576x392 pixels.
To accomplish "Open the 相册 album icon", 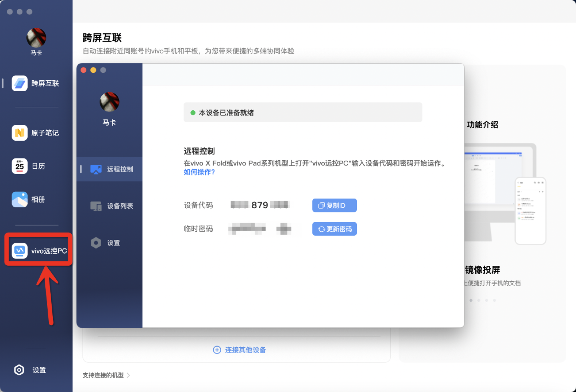I will click(19, 199).
